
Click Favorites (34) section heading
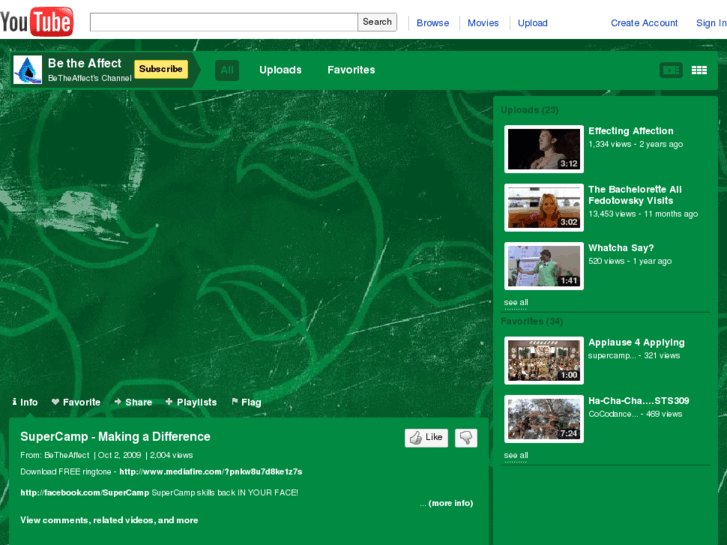532,321
